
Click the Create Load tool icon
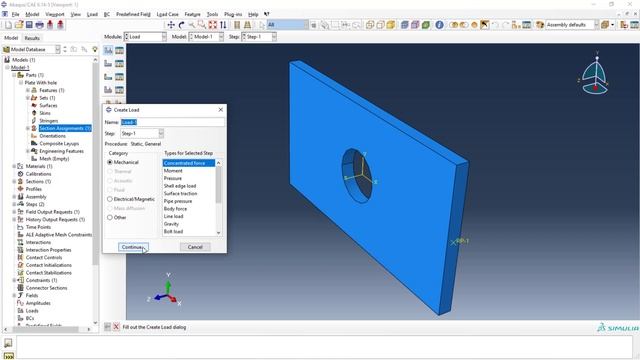click(x=108, y=50)
